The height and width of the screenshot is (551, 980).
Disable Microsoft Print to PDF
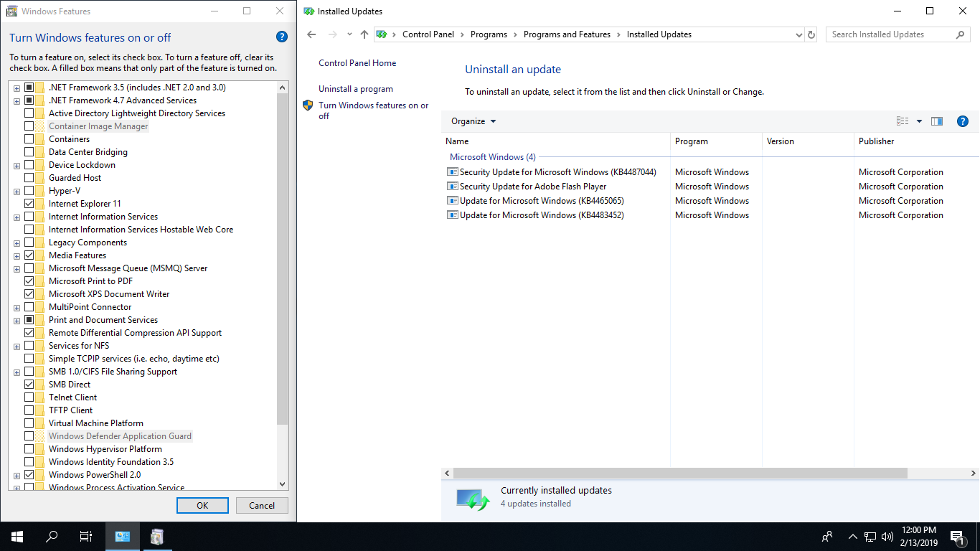coord(29,281)
